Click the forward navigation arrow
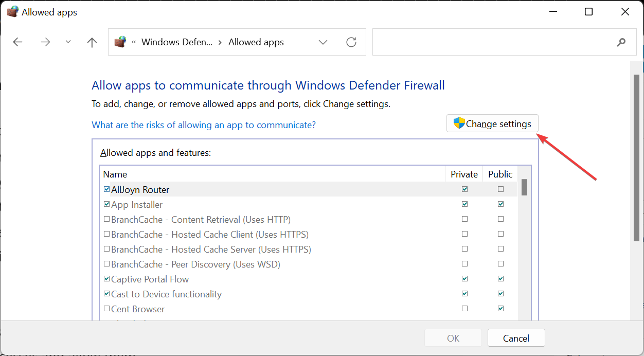Screen dimensions: 644x356 (x=46, y=42)
